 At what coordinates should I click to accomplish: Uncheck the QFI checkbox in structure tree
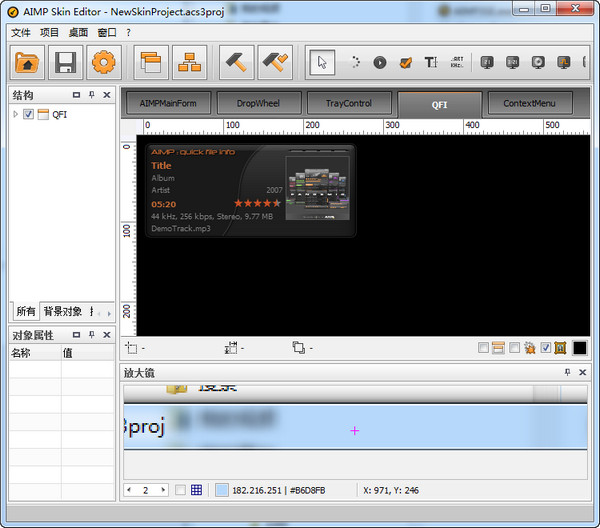pos(28,114)
